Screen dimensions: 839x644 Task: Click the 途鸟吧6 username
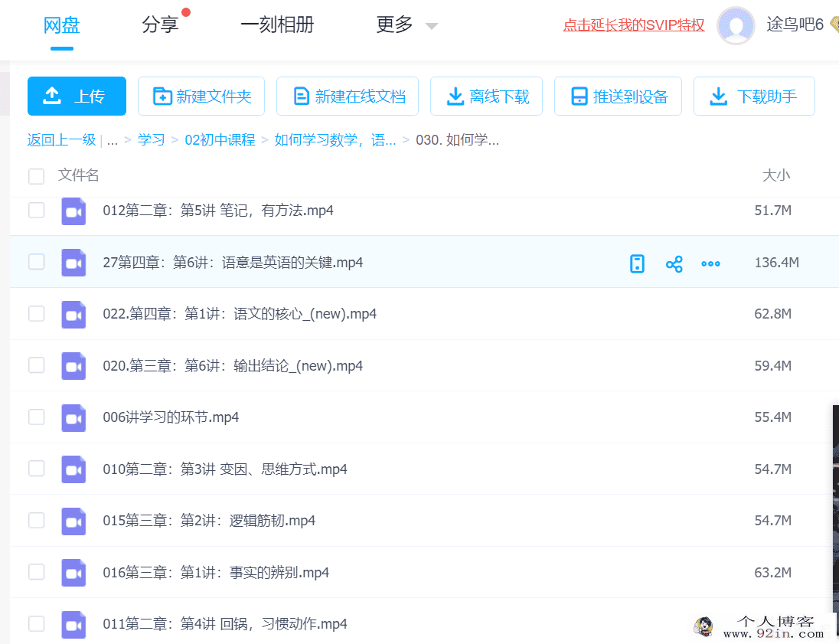tap(795, 25)
